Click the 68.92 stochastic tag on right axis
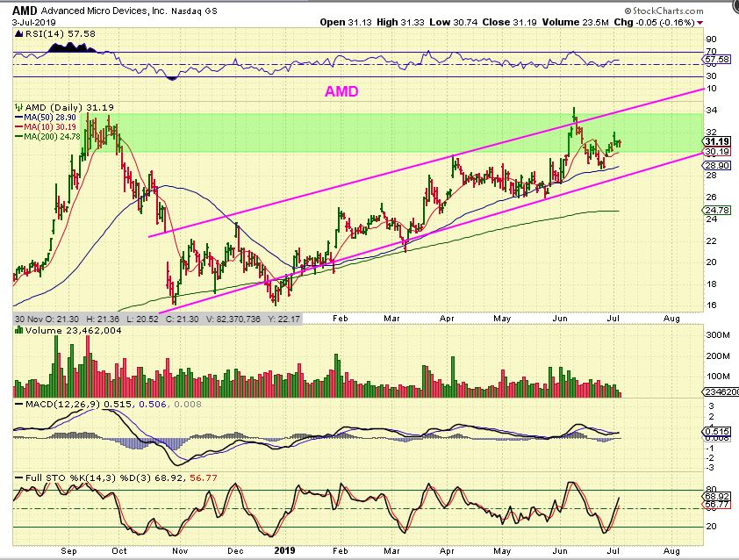This screenshot has width=739, height=560. [717, 497]
